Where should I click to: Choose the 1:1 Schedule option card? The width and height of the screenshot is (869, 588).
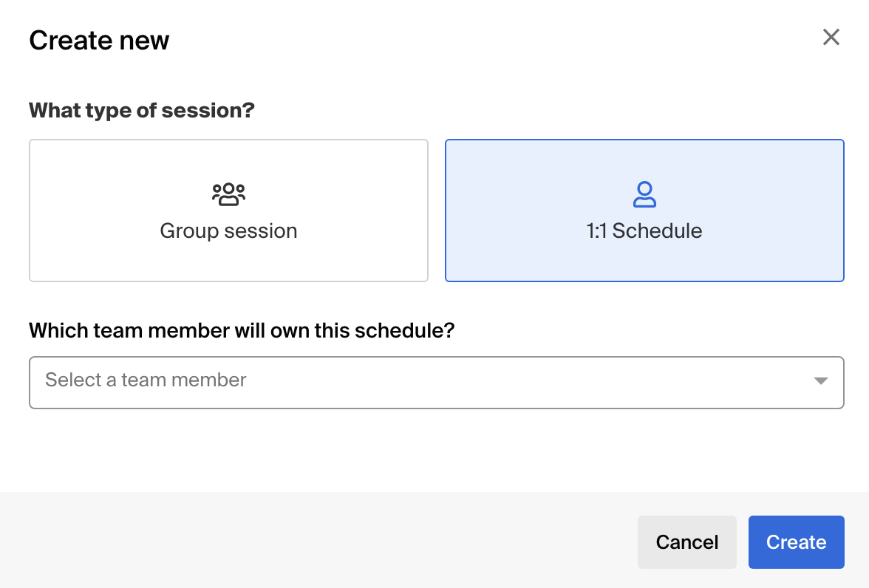tap(644, 211)
